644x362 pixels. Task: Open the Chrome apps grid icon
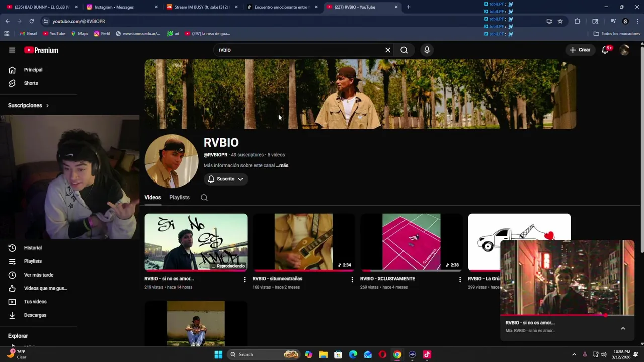7,34
